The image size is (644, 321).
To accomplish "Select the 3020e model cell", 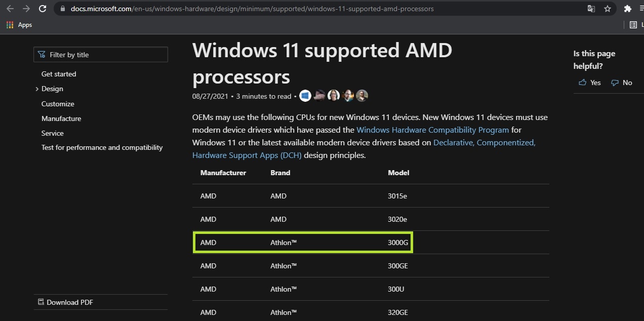I will (x=397, y=219).
